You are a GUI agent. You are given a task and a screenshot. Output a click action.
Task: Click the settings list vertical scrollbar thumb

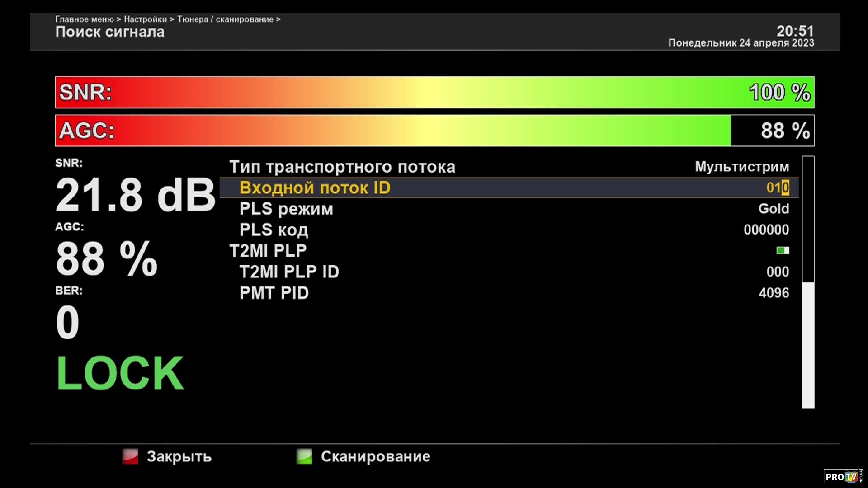(x=808, y=345)
